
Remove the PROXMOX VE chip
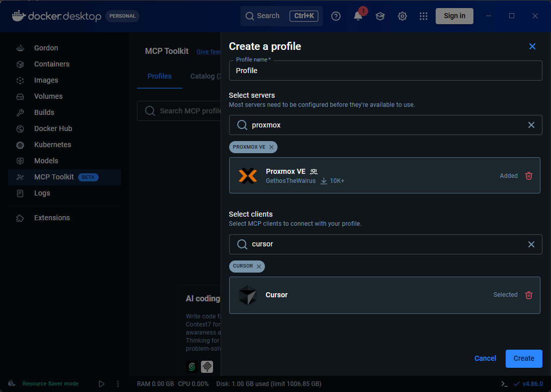(x=271, y=147)
